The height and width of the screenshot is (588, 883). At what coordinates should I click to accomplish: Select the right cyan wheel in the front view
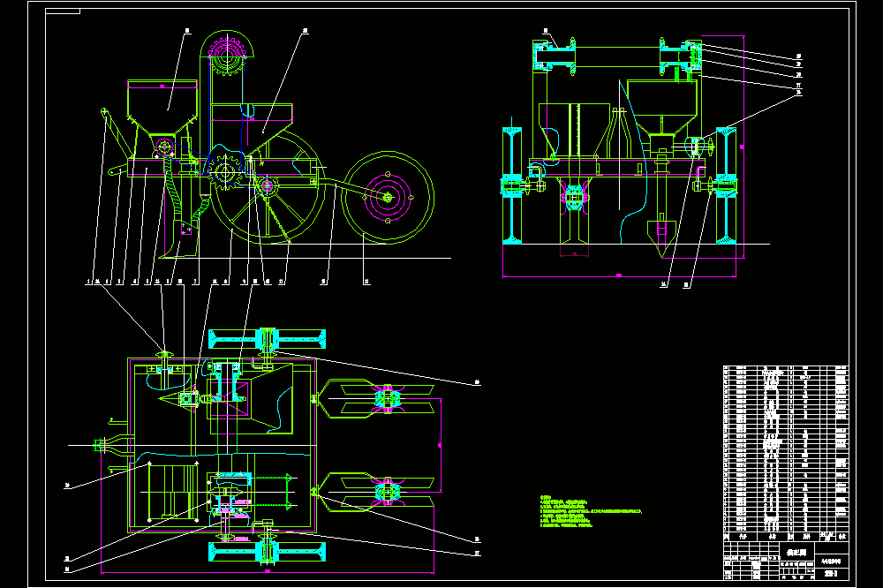coord(726,185)
